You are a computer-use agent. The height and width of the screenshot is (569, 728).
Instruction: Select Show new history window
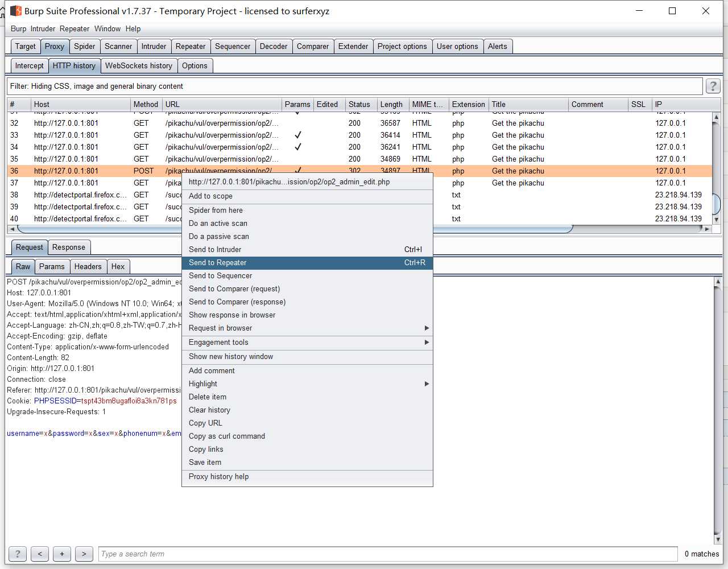click(x=307, y=356)
